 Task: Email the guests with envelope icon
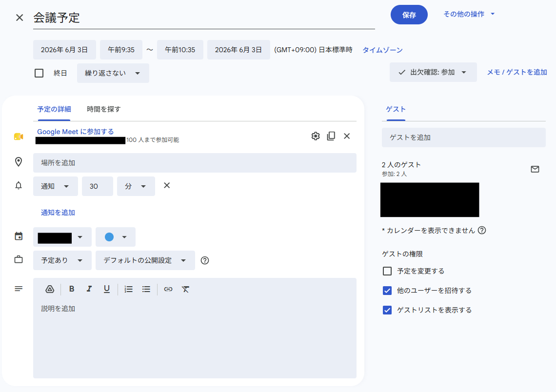pos(535,169)
